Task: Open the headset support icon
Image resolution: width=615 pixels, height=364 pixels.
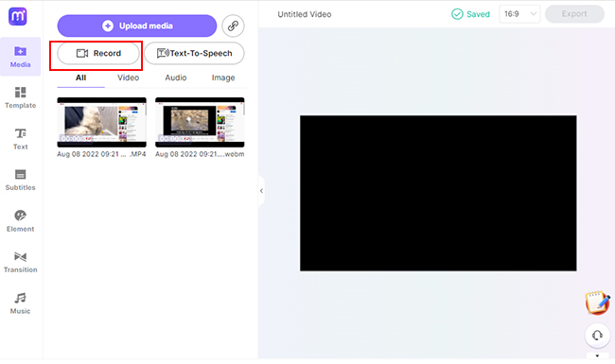Action: [x=597, y=336]
